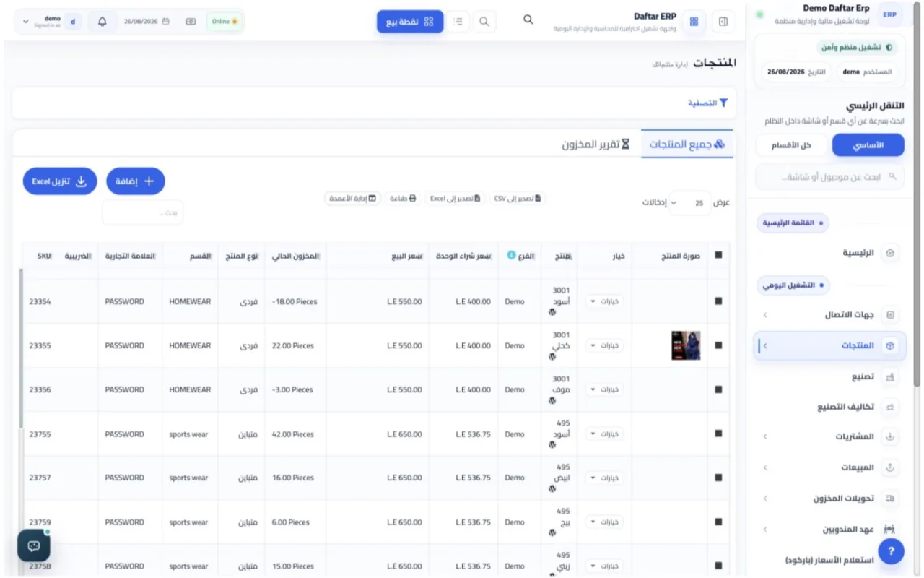The width and height of the screenshot is (924, 578).
Task: Click the product image thumbnail for SKU 23355
Action: [686, 345]
